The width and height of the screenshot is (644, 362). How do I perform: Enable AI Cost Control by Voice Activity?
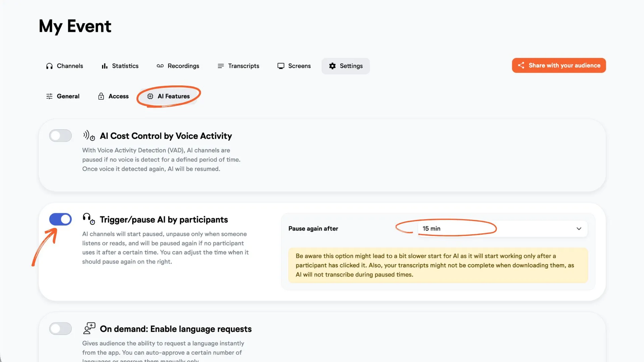tap(60, 136)
